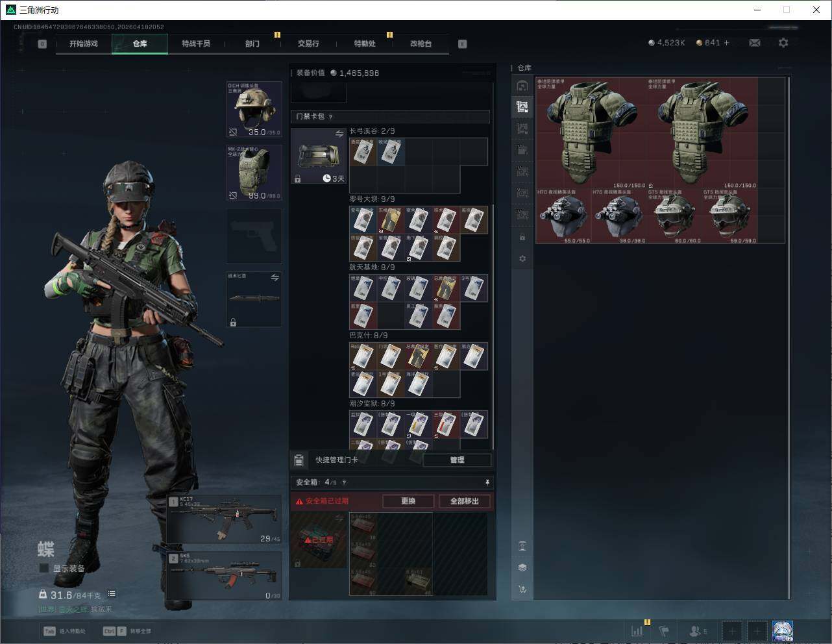Screen dimensions: 832x644
Task: Click the sort icon at 仓库 sidebar bottom
Action: click(x=522, y=589)
